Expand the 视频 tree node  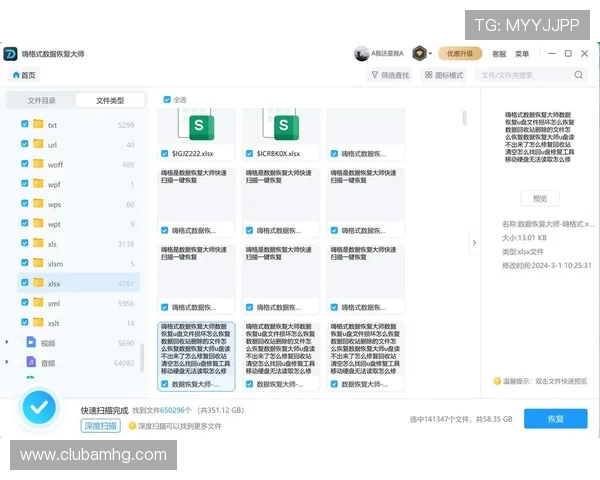(7, 342)
